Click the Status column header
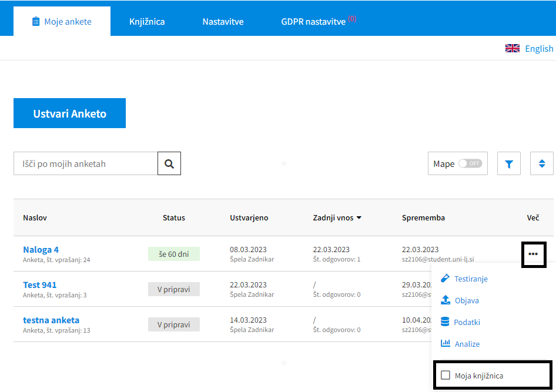 pyautogui.click(x=174, y=217)
